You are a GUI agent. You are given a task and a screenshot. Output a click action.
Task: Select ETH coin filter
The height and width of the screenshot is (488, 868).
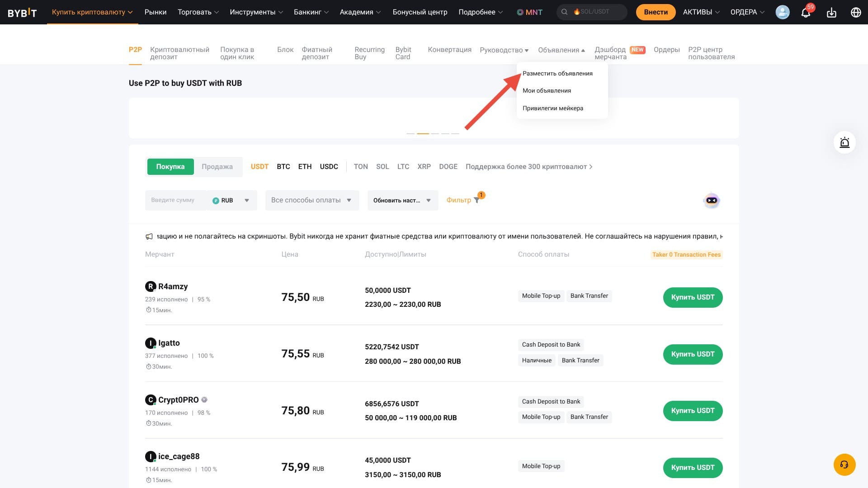click(x=305, y=167)
